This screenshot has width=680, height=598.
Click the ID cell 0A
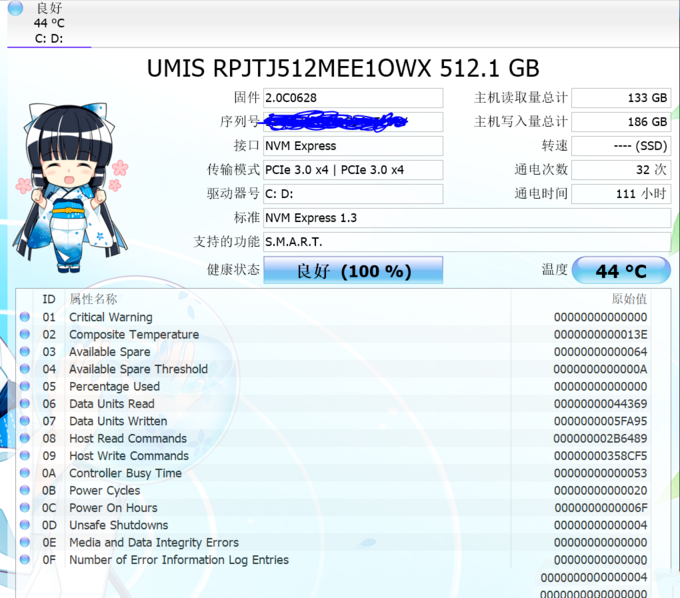pyautogui.click(x=49, y=474)
